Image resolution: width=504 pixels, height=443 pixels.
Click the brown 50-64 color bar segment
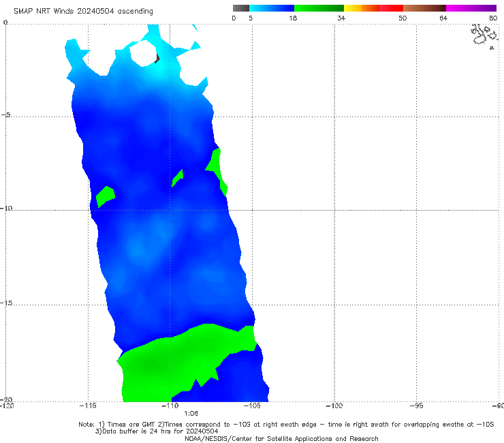(x=424, y=8)
